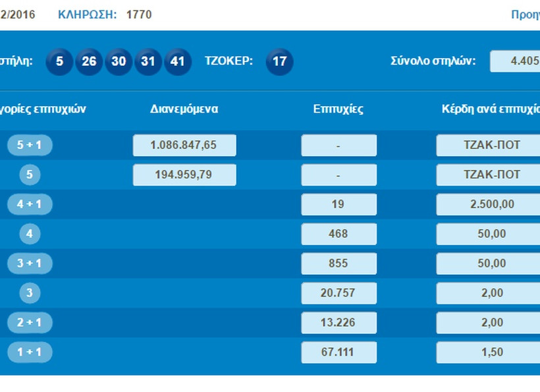The width and height of the screenshot is (540, 392).
Task: Select the 1 + 1 category pill
Action: pyautogui.click(x=29, y=352)
